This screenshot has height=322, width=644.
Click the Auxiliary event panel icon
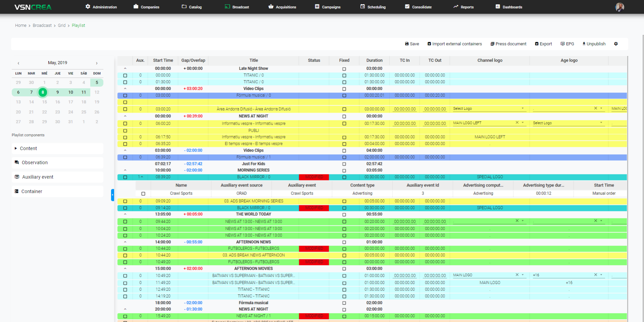17,177
